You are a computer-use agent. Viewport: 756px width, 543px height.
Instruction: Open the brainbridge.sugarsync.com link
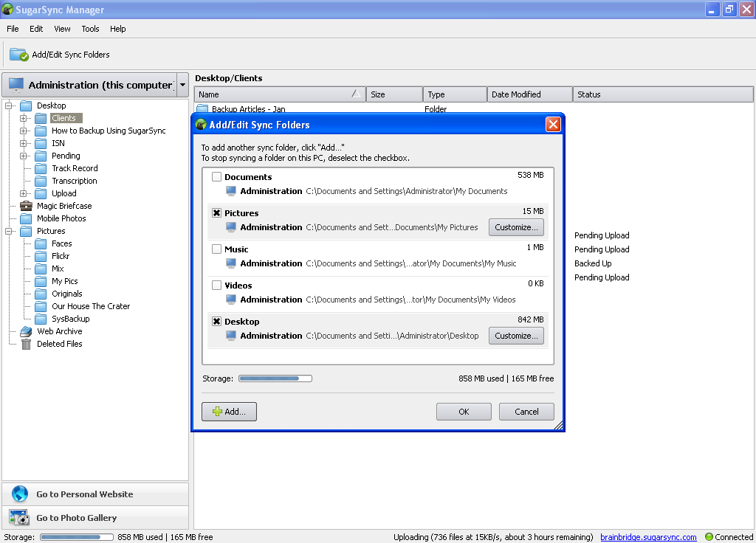(x=648, y=537)
